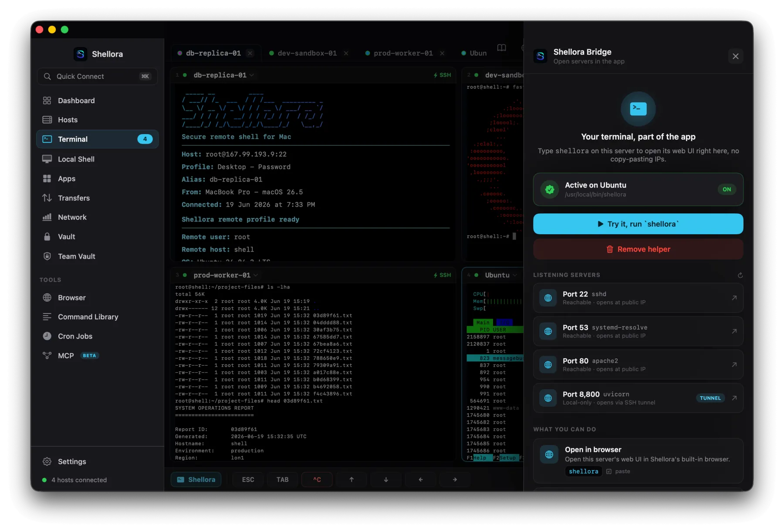This screenshot has height=532, width=784.
Task: Open Local Shell
Action: point(97,159)
